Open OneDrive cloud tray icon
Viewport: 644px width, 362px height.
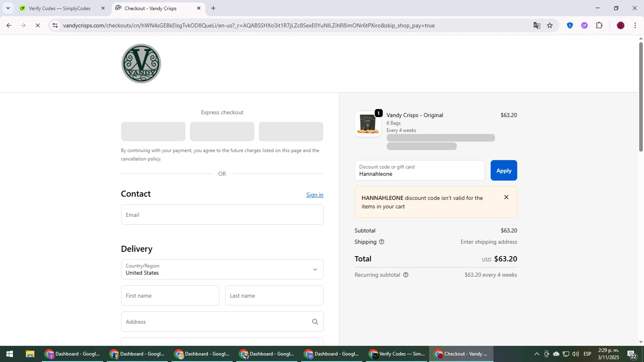click(x=556, y=354)
